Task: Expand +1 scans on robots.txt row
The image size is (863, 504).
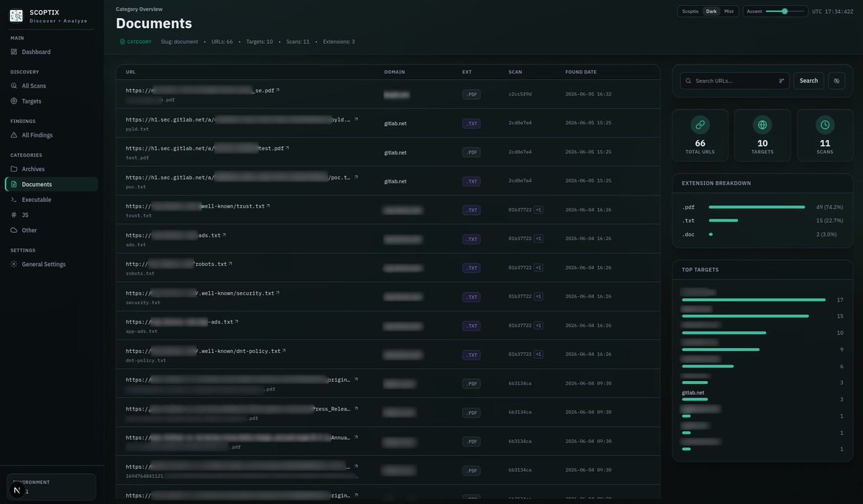Action: [539, 267]
